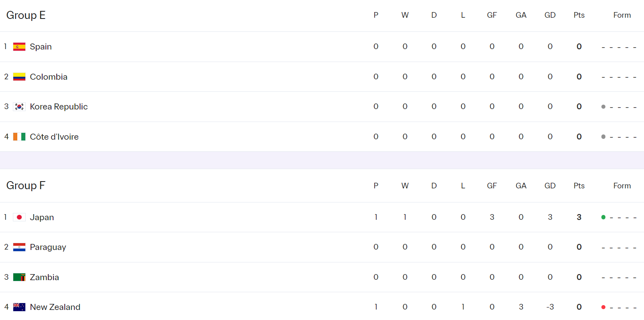Open the New Zealand team link

coord(55,307)
